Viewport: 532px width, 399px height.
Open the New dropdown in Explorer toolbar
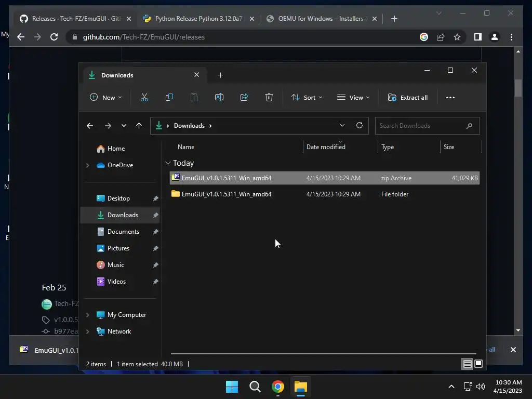(105, 97)
